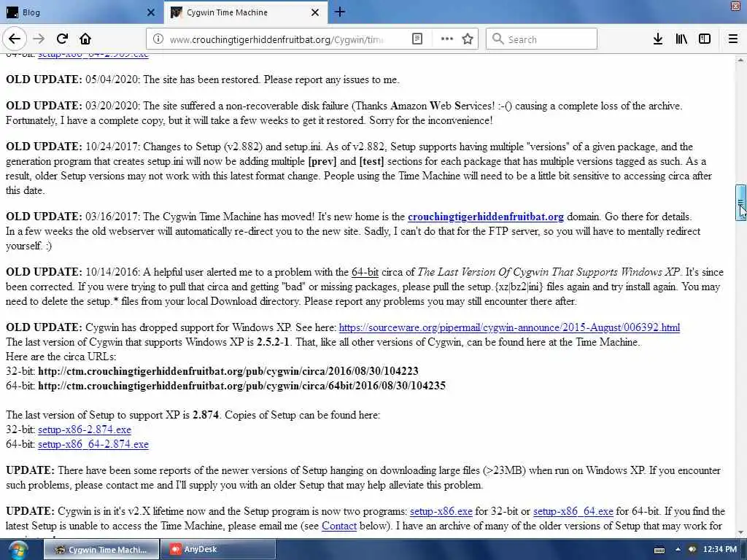Select the Cygwin Time Machine tab

pyautogui.click(x=246, y=12)
